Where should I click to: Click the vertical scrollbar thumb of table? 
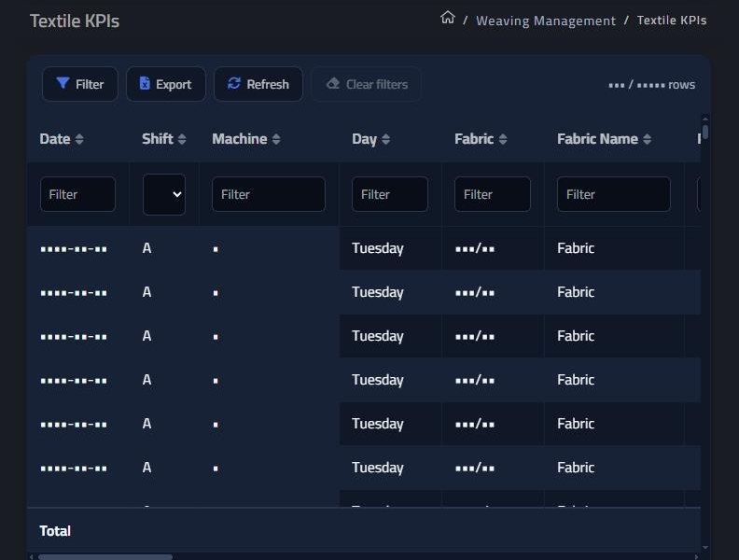(705, 132)
